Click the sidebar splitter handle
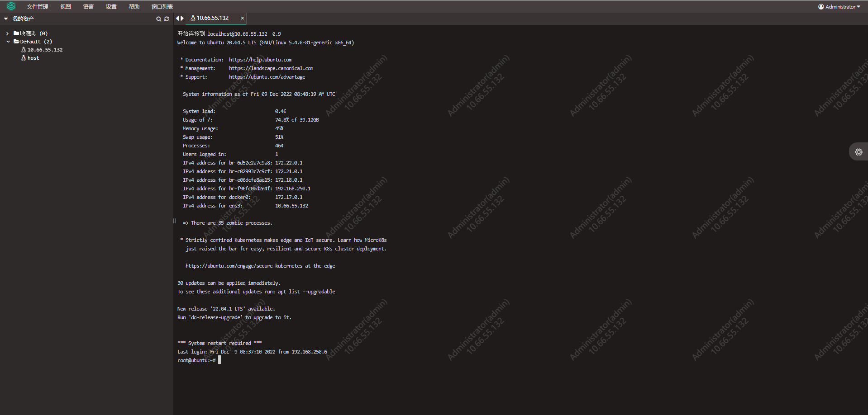 [174, 221]
